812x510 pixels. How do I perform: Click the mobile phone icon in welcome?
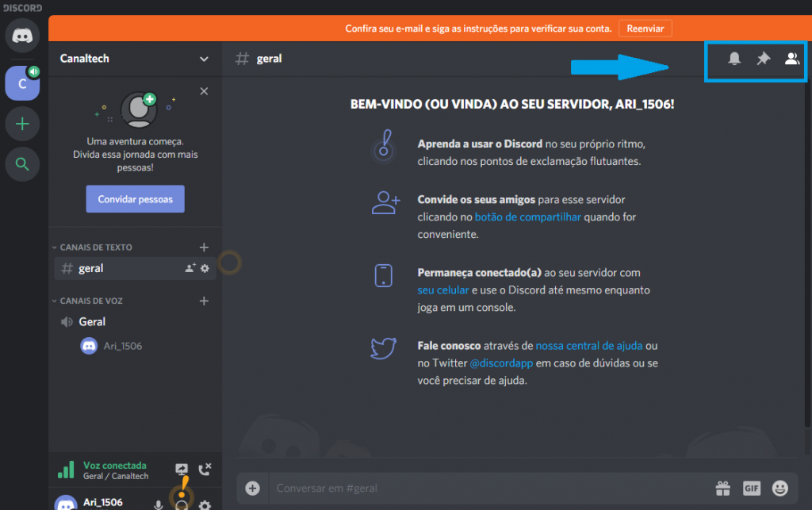pyautogui.click(x=383, y=275)
